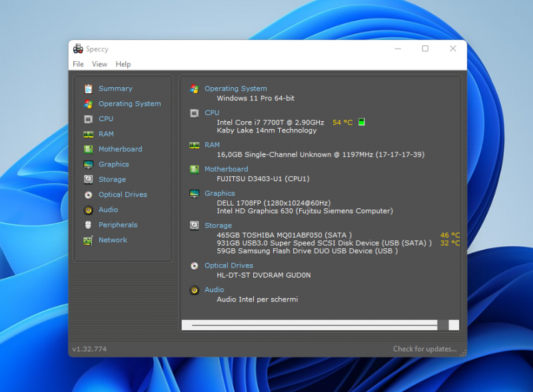Click the Summary clipboard icon in sidebar
Image resolution: width=533 pixels, height=392 pixels.
click(88, 89)
